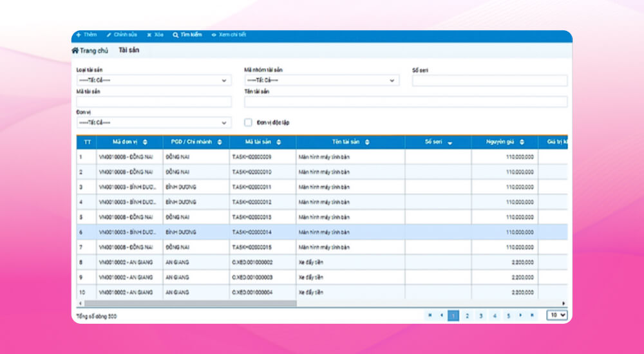The height and width of the screenshot is (354, 644).
Task: Click the Mã tài sản input field
Action: [x=154, y=102]
